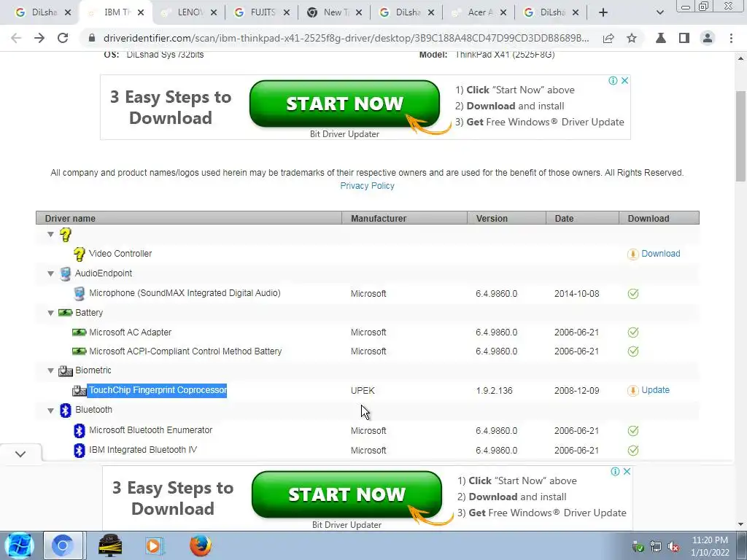The image size is (747, 560).
Task: Open the tab search chevron
Action: click(x=659, y=12)
